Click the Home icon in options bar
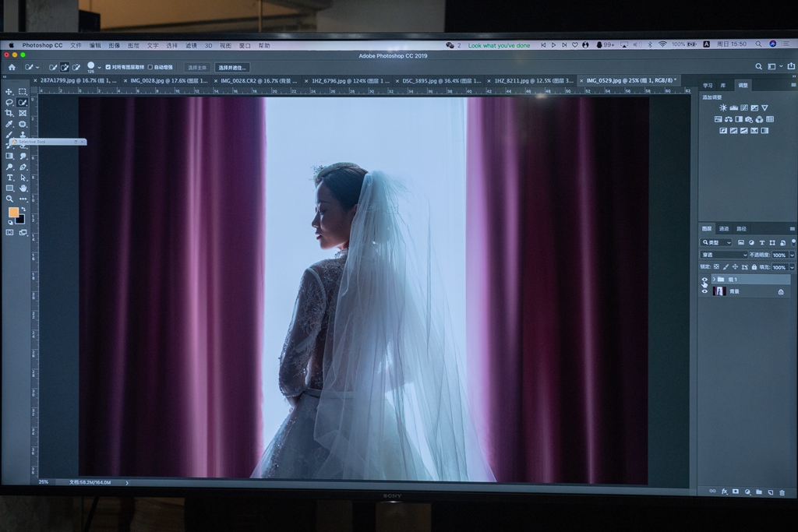Viewport: 798px width, 532px height. tap(12, 67)
